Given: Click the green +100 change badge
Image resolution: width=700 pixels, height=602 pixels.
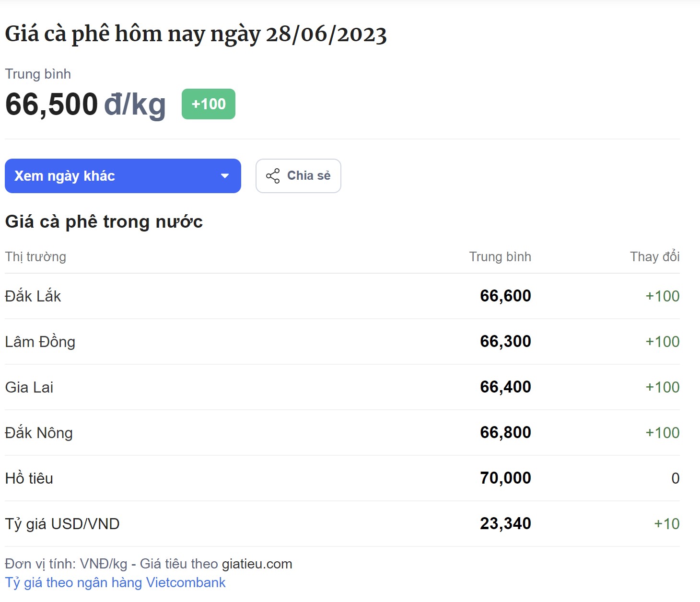Looking at the screenshot, I should click(x=209, y=104).
